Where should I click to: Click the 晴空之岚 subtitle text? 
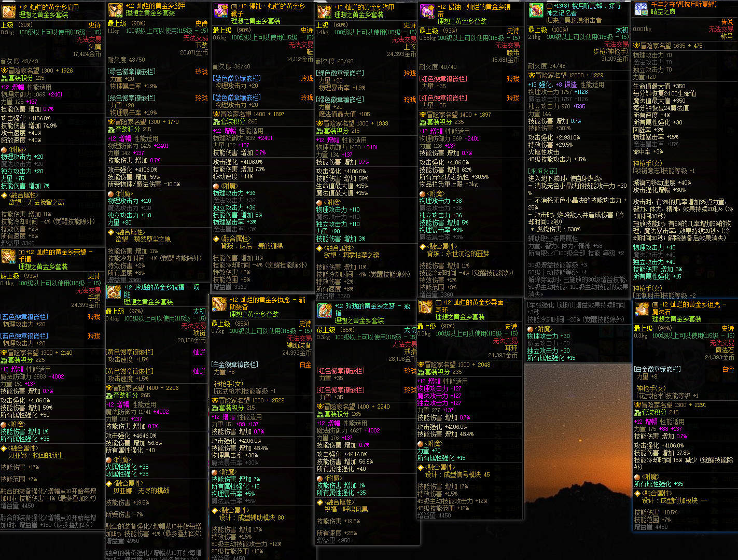(x=663, y=11)
